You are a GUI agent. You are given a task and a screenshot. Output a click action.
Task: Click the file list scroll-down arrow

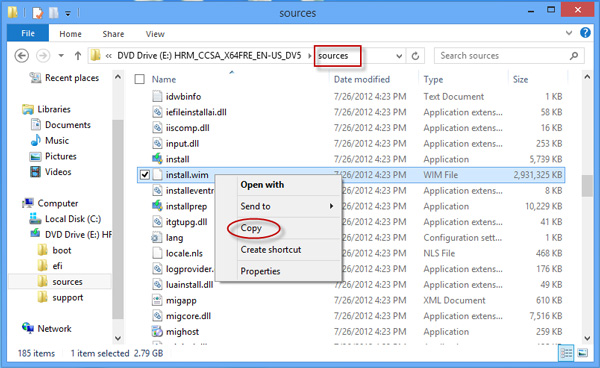(x=587, y=338)
